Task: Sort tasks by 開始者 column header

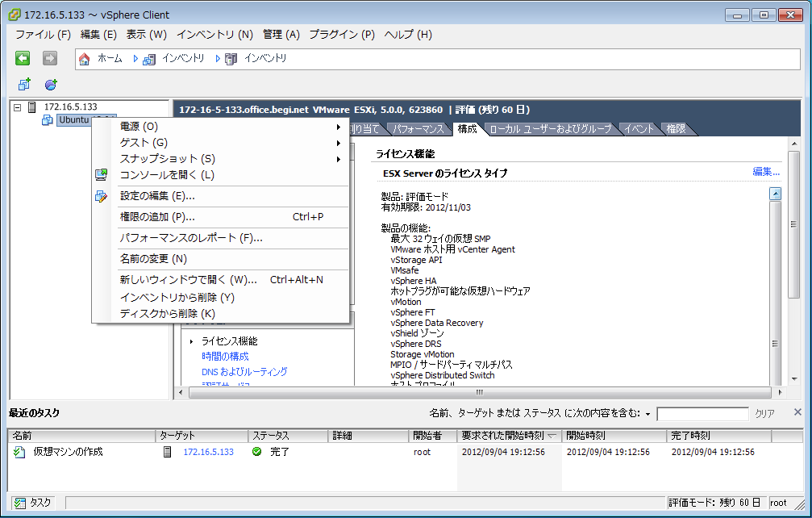Action: coord(432,436)
